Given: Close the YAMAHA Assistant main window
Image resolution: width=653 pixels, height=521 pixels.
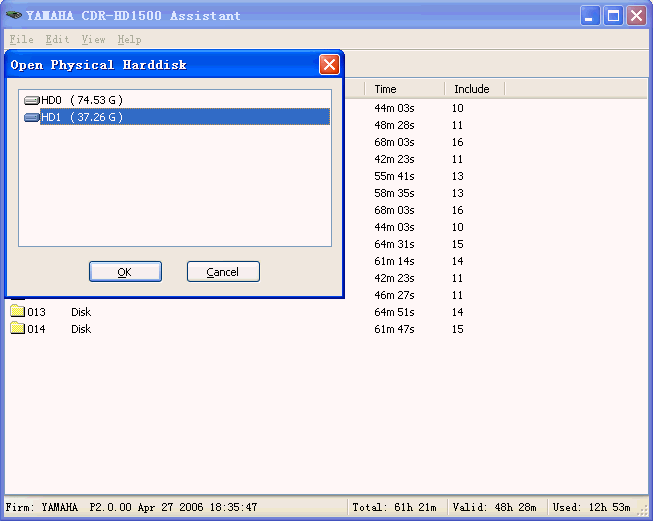Looking at the screenshot, I should click(636, 16).
